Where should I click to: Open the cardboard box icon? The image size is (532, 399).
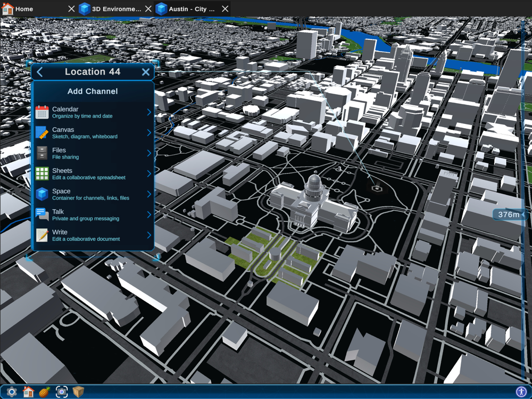tap(79, 392)
